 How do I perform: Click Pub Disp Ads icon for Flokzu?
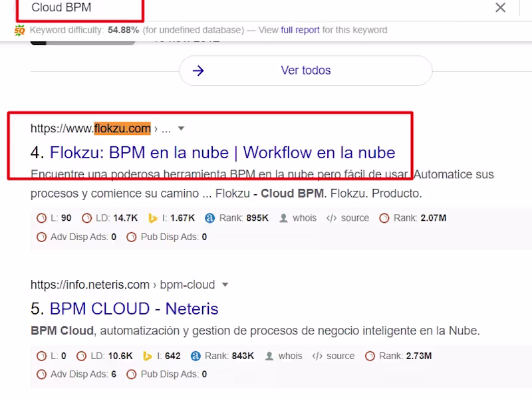(x=131, y=237)
